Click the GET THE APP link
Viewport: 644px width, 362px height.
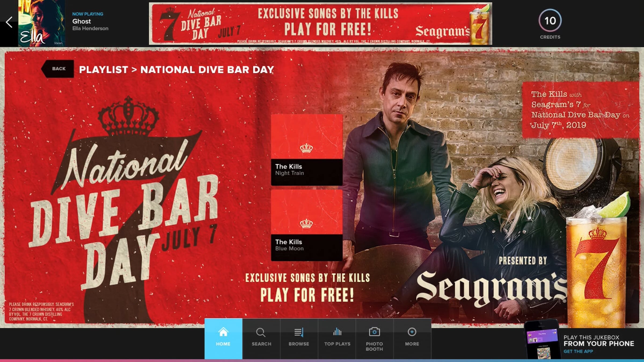(578, 351)
